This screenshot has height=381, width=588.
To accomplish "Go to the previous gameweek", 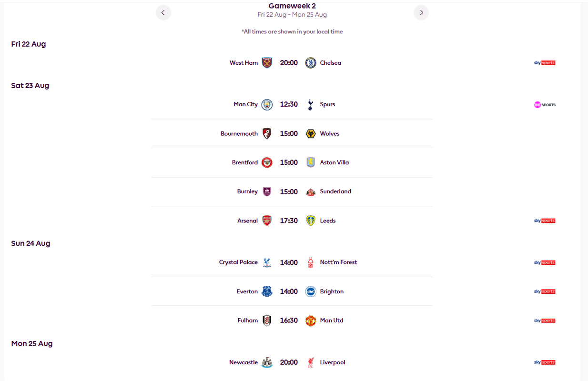I will 163,13.
